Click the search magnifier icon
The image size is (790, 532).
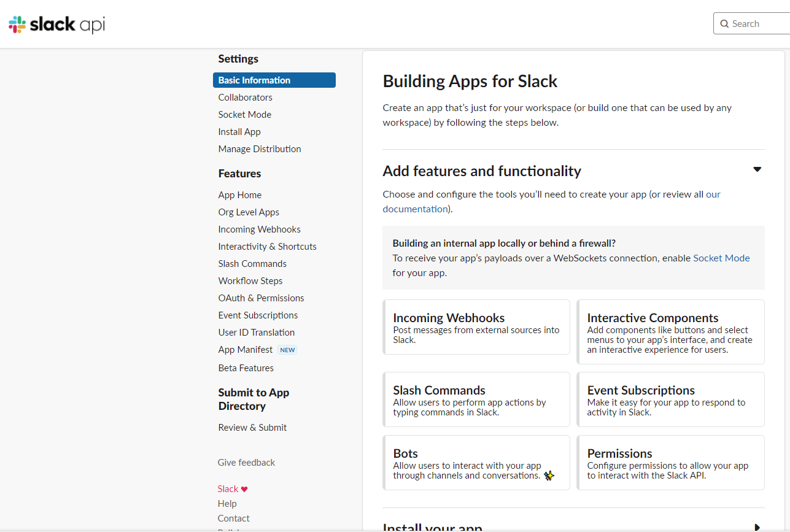click(x=725, y=24)
